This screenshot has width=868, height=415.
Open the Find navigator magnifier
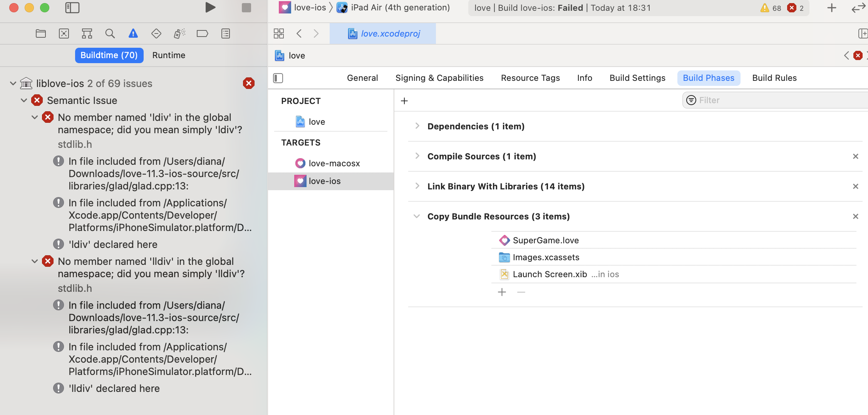pyautogui.click(x=110, y=34)
